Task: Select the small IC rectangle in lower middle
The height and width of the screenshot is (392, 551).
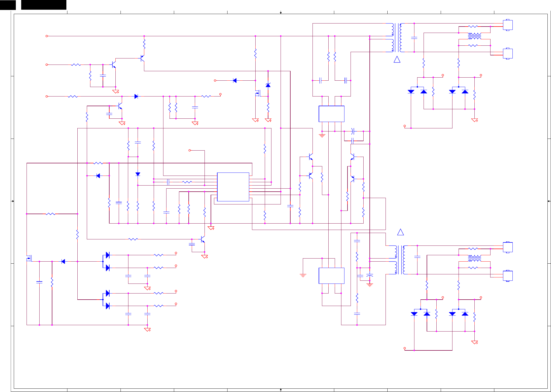Action: coord(331,276)
